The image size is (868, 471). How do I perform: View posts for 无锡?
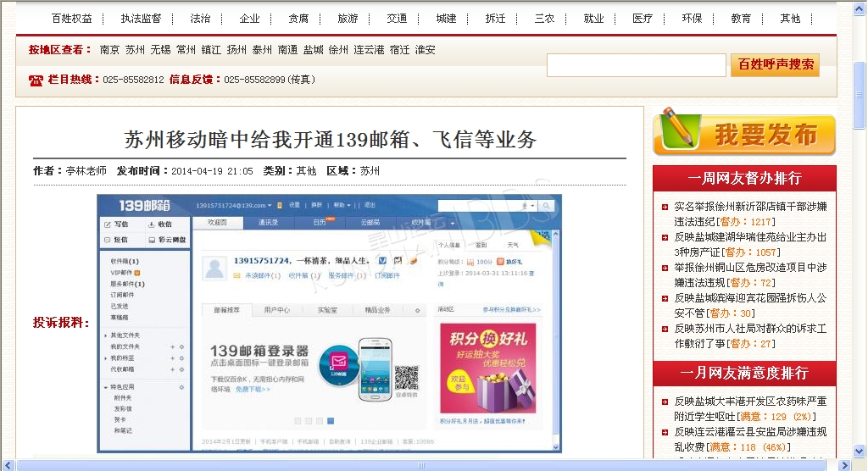pos(160,50)
